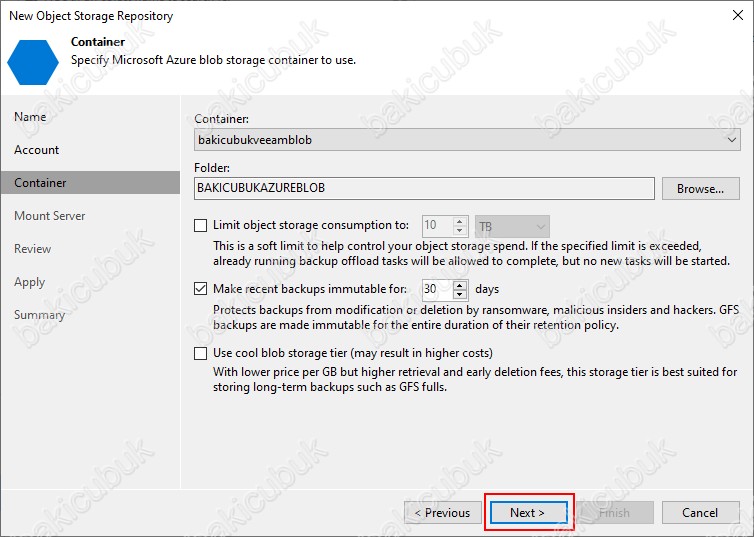Click the immutable days number field

(x=436, y=290)
